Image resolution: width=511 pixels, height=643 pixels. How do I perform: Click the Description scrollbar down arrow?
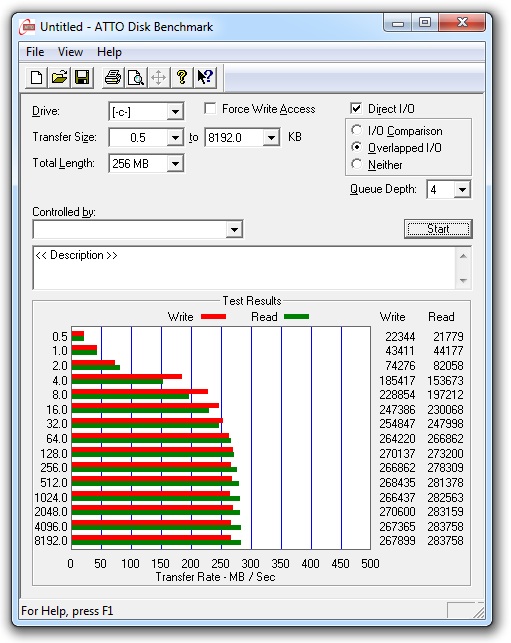click(x=463, y=280)
